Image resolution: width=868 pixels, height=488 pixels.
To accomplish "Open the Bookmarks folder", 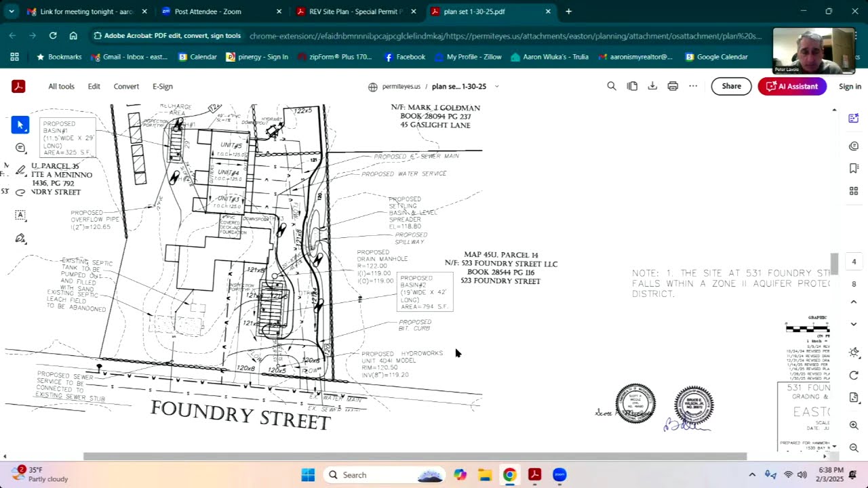I will pos(58,57).
